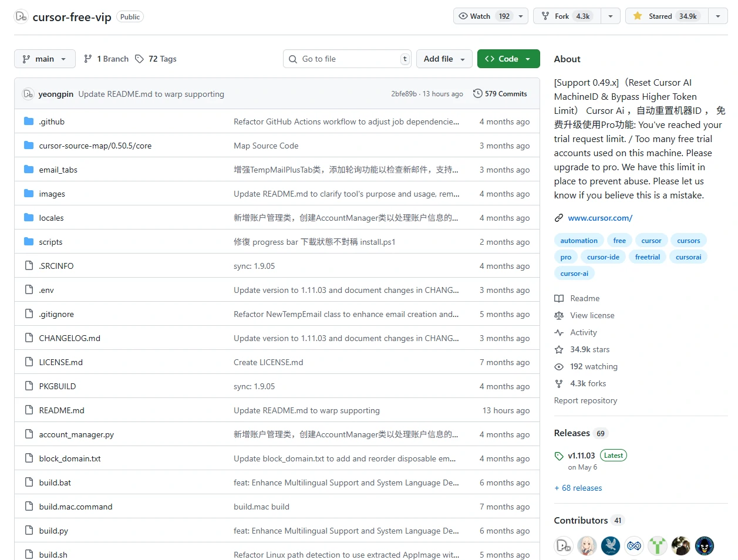Click the v1.11.03 release link

click(581, 456)
